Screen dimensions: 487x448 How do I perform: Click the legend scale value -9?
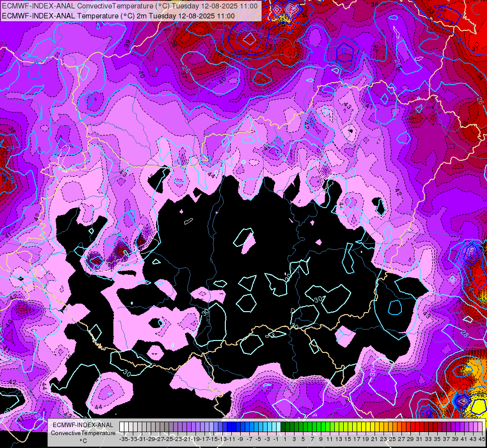pyautogui.click(x=240, y=439)
